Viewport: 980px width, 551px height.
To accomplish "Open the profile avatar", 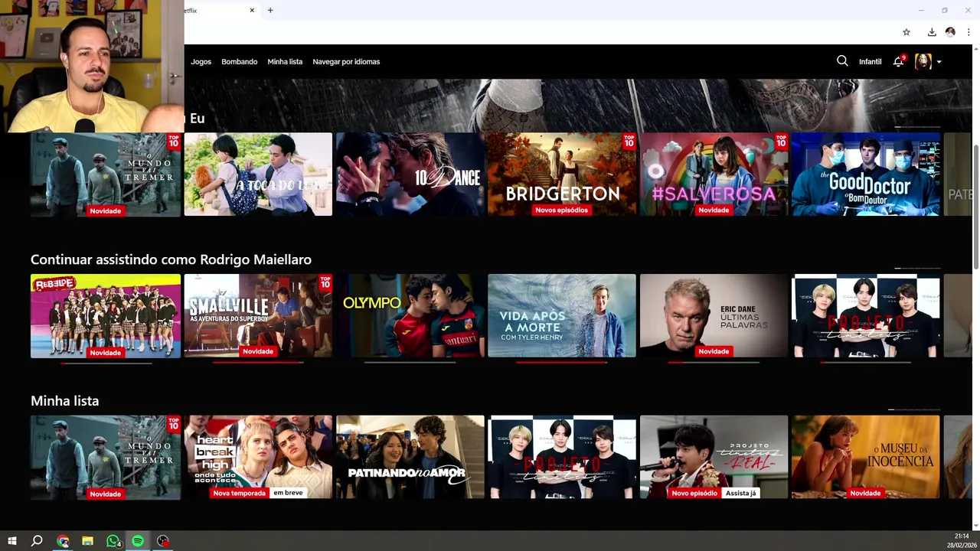I will pos(923,61).
